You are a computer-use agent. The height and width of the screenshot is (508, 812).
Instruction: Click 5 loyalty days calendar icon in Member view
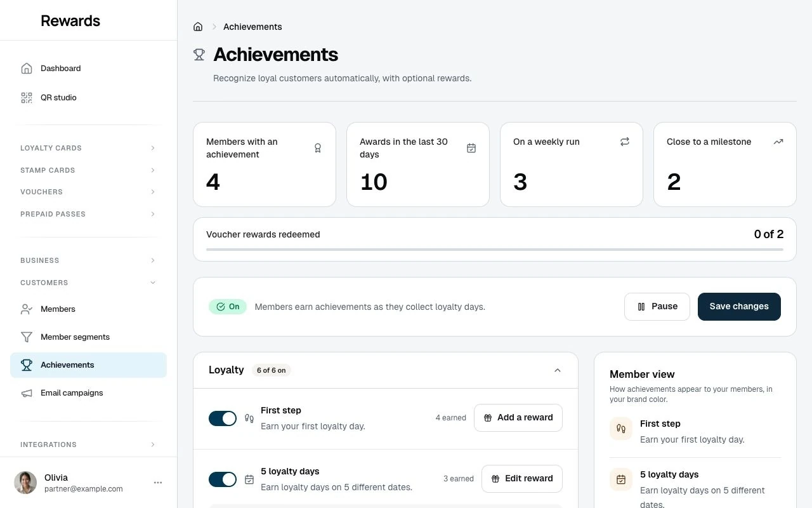(621, 479)
